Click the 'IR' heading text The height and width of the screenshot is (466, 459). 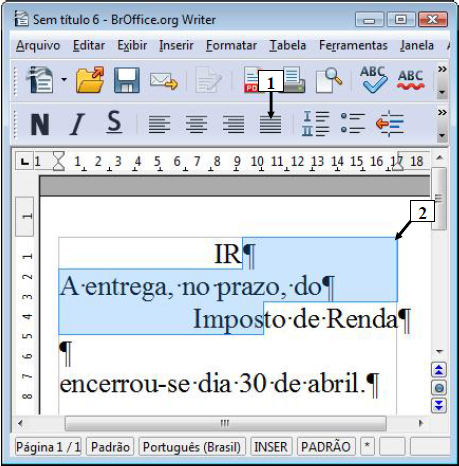click(x=228, y=254)
